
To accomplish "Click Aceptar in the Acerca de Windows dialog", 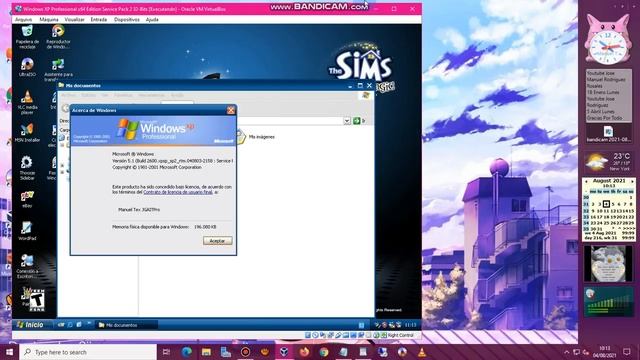I will (218, 241).
